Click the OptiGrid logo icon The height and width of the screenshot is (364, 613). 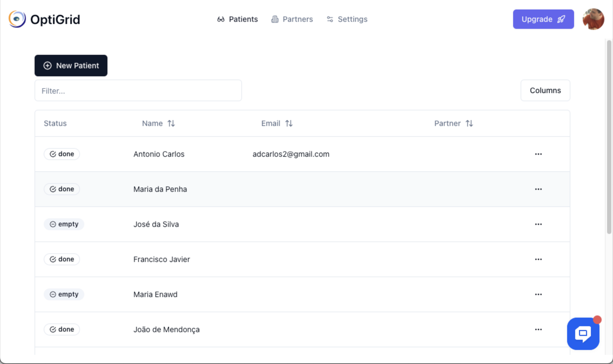pos(17,19)
